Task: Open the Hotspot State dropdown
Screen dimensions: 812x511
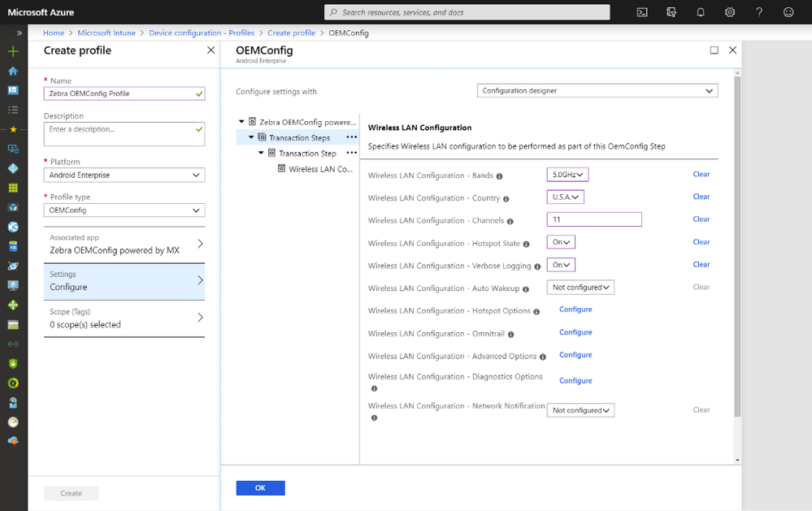Action: click(x=561, y=242)
